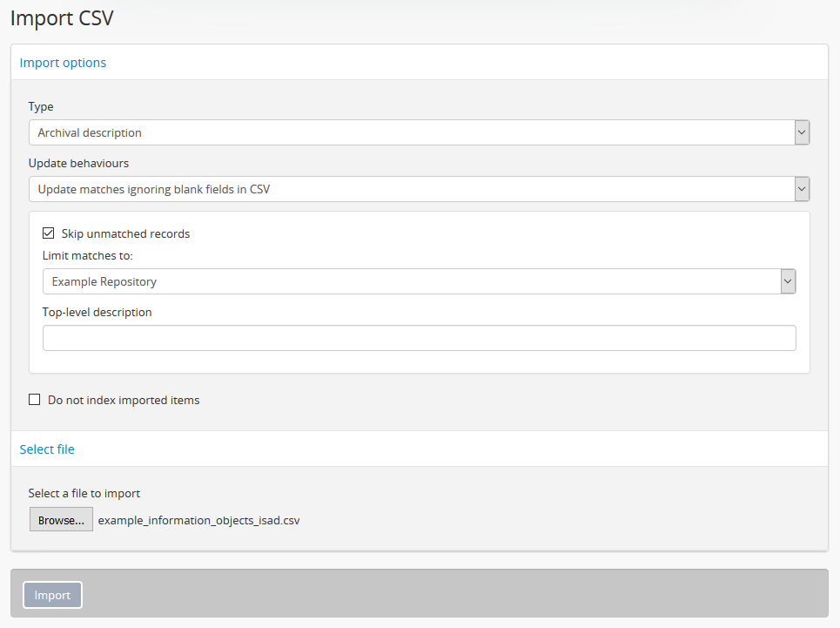Click the example_information_objects_isad.csv filename
Viewport: 840px width, 628px height.
(x=198, y=520)
